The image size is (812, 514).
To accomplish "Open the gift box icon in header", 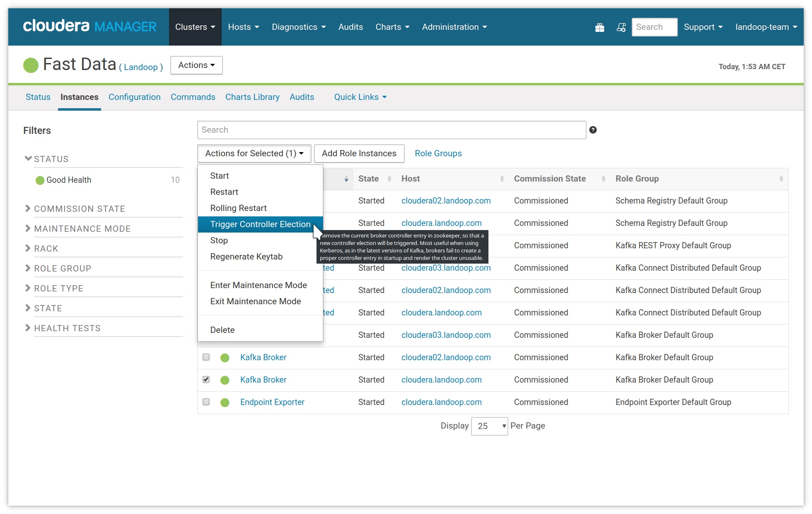I will point(599,27).
